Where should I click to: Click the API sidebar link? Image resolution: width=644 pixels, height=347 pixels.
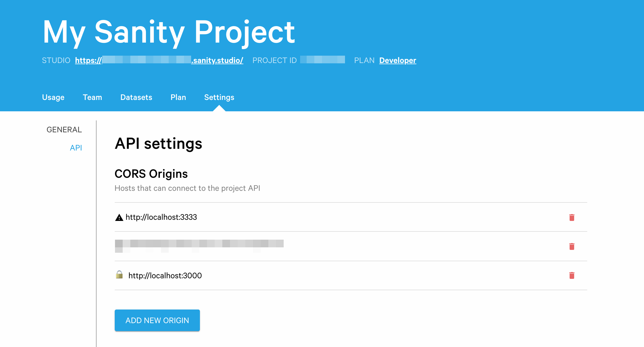pos(76,148)
